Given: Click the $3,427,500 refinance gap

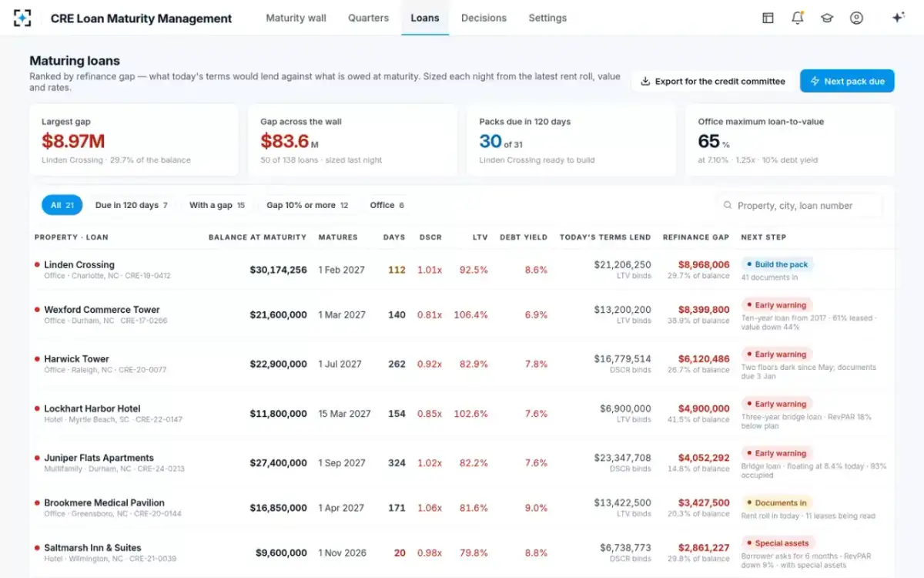Looking at the screenshot, I should (x=704, y=502).
